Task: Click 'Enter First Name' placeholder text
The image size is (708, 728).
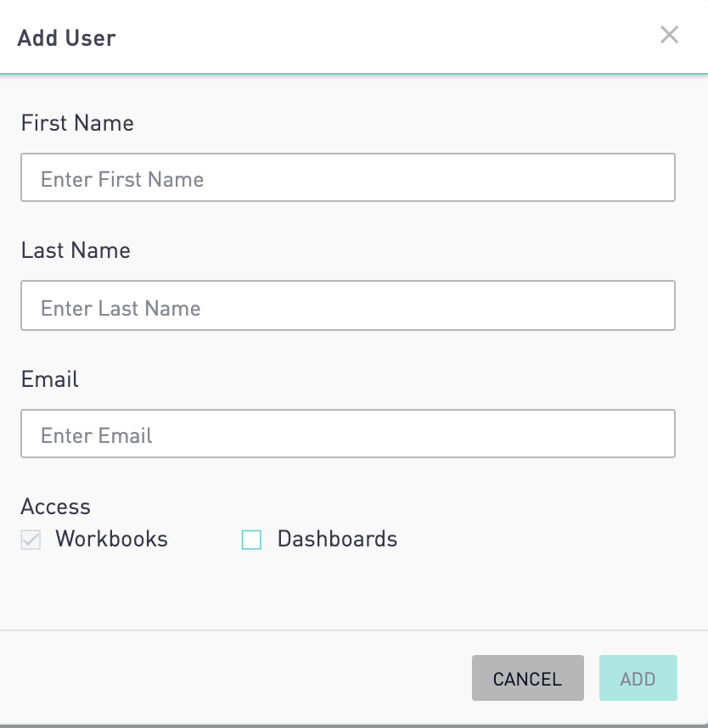Action: [x=122, y=179]
